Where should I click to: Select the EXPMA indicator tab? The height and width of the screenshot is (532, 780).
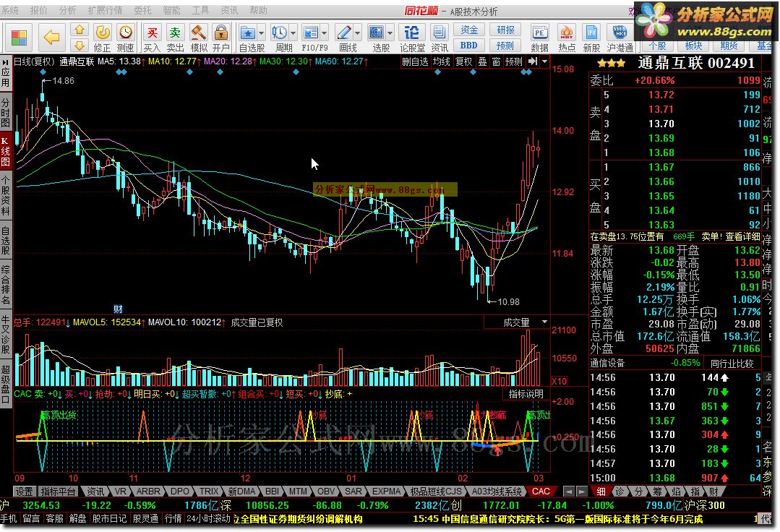pos(386,492)
